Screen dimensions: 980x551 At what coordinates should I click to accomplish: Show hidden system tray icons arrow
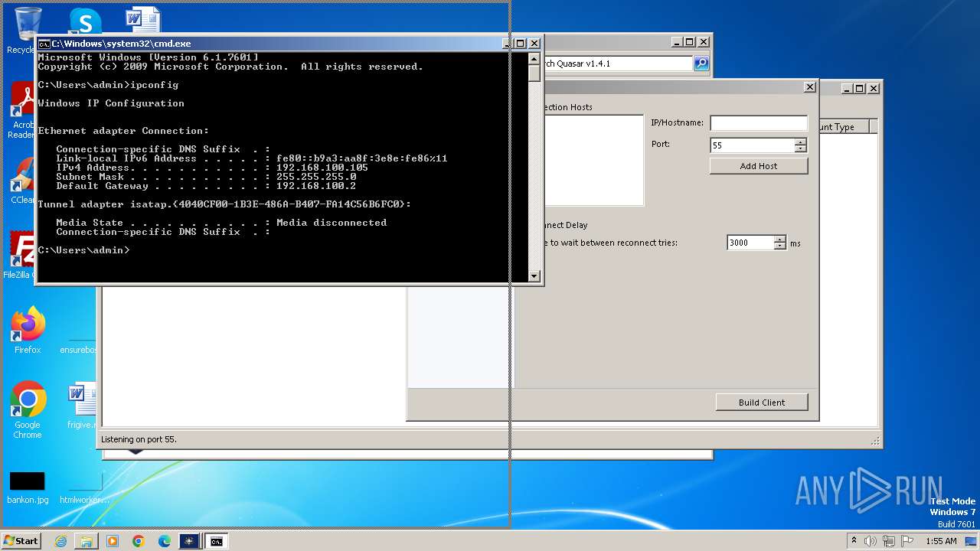point(854,541)
